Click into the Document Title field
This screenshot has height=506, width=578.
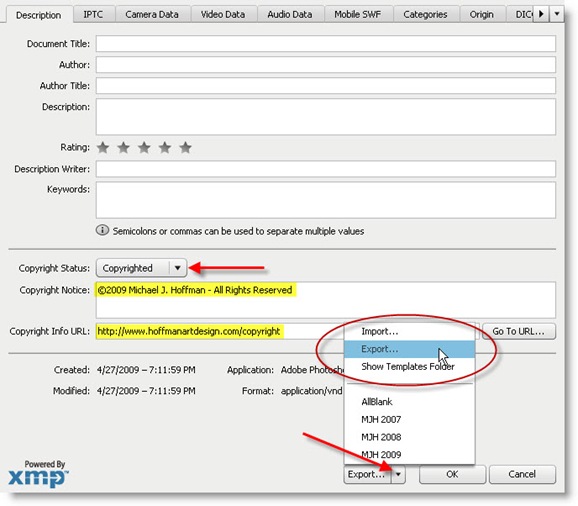click(326, 43)
